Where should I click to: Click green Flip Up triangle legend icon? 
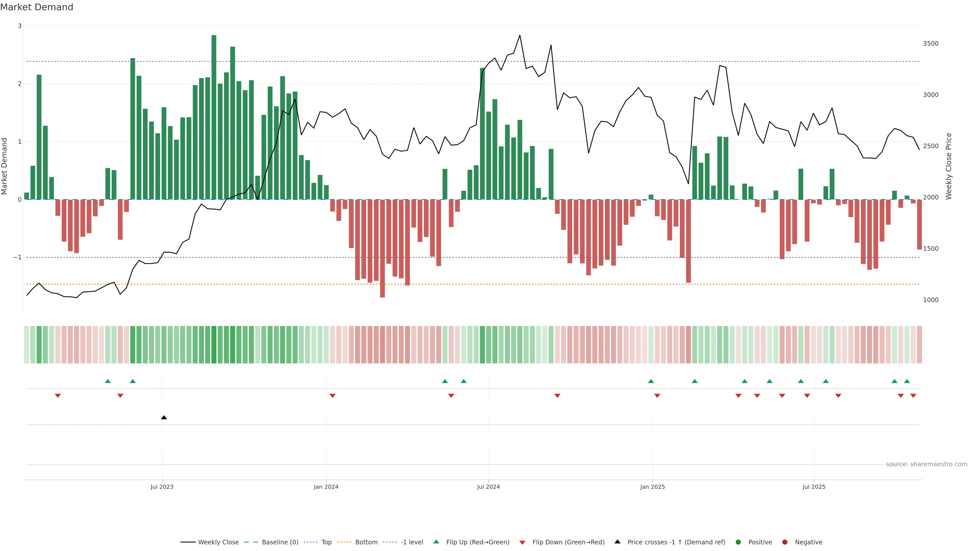click(x=436, y=542)
